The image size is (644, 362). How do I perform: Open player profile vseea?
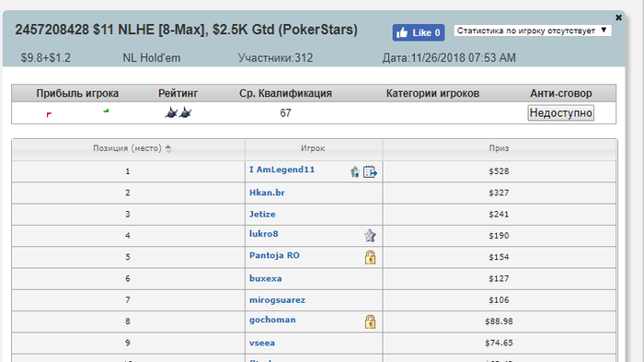tap(262, 343)
